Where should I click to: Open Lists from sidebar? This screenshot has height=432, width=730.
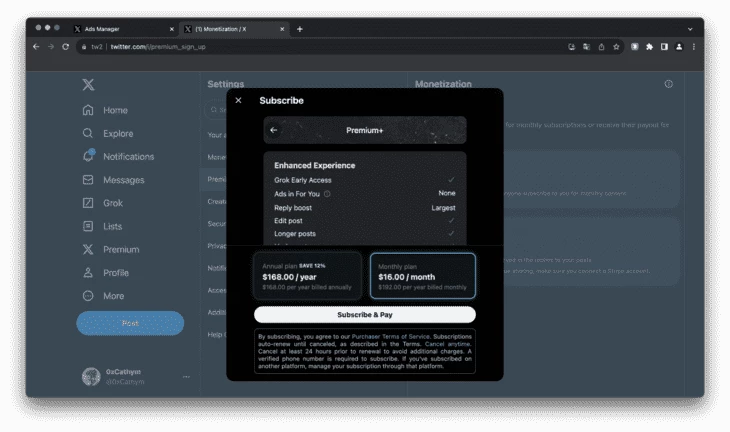point(102,226)
